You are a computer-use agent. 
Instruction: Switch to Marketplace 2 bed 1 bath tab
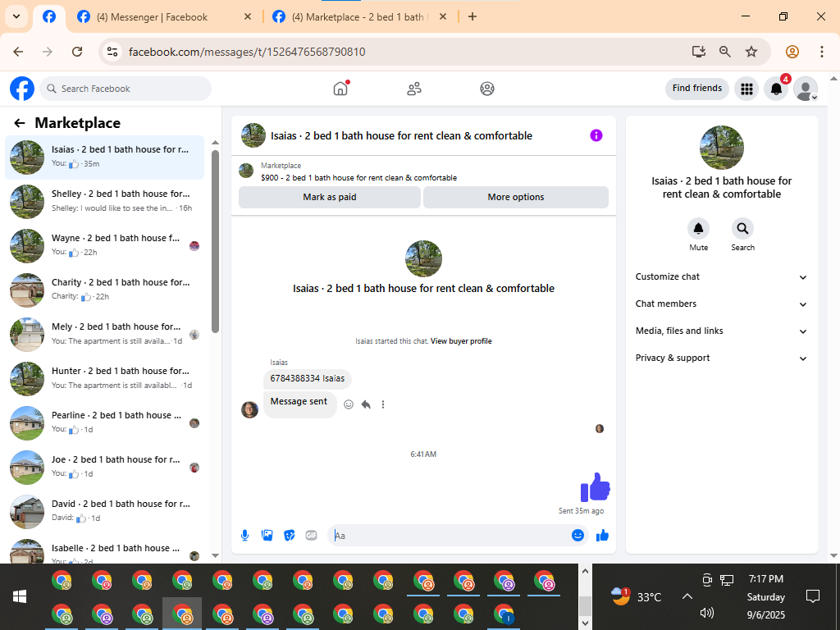pyautogui.click(x=360, y=17)
